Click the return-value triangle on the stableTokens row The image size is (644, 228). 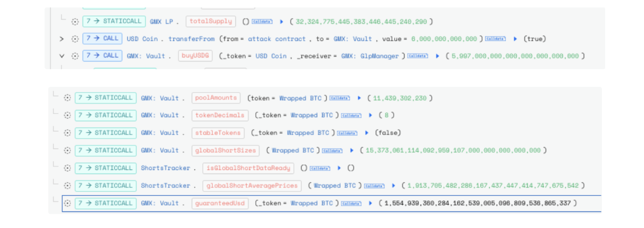point(367,133)
